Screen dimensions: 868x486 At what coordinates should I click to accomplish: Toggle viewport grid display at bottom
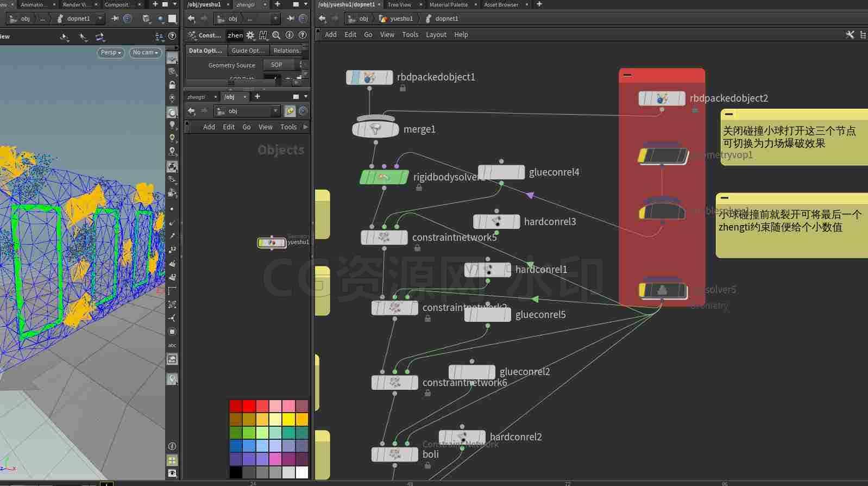click(x=172, y=460)
